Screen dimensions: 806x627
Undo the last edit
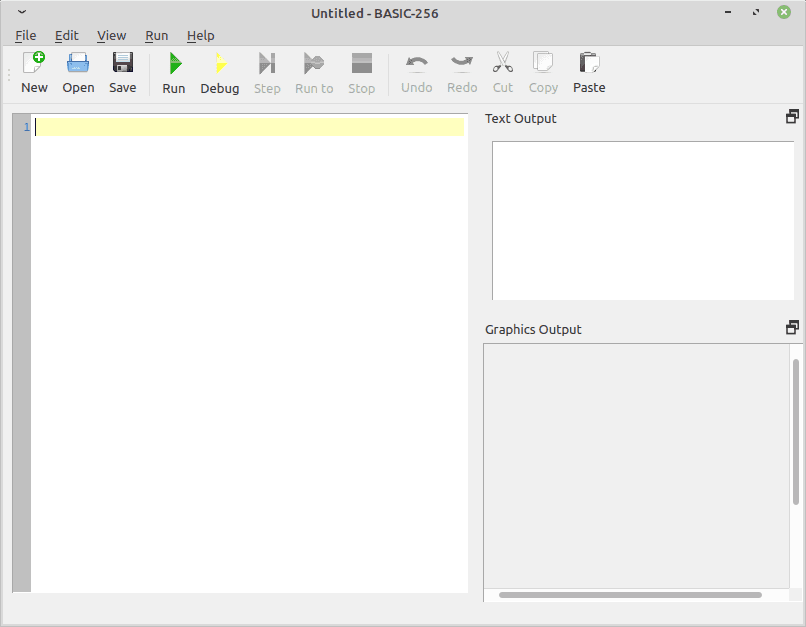[x=416, y=73]
